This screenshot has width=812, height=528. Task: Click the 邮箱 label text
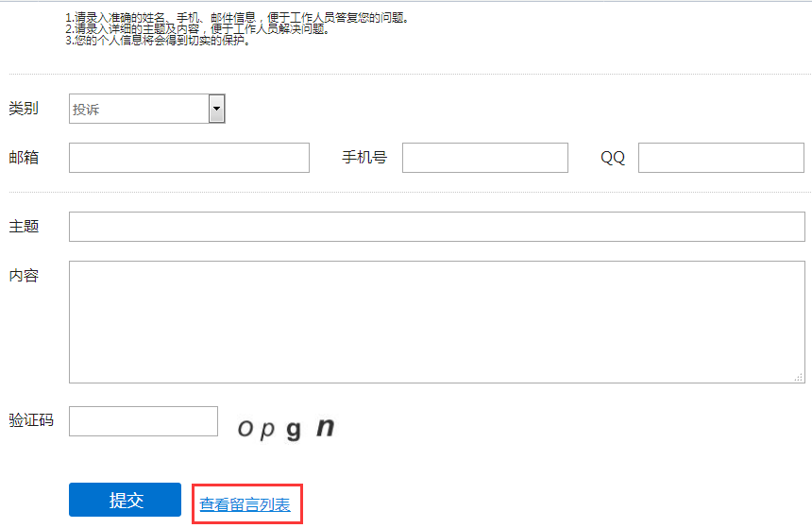24,158
